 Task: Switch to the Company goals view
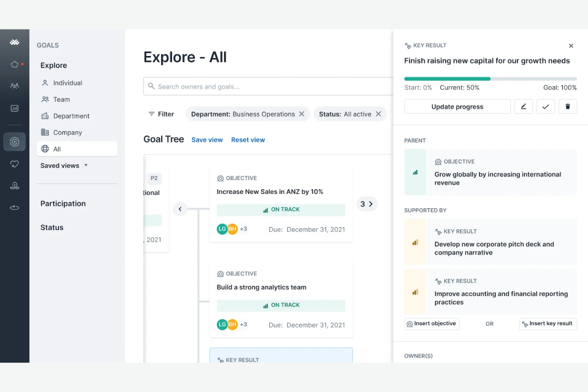(x=68, y=132)
